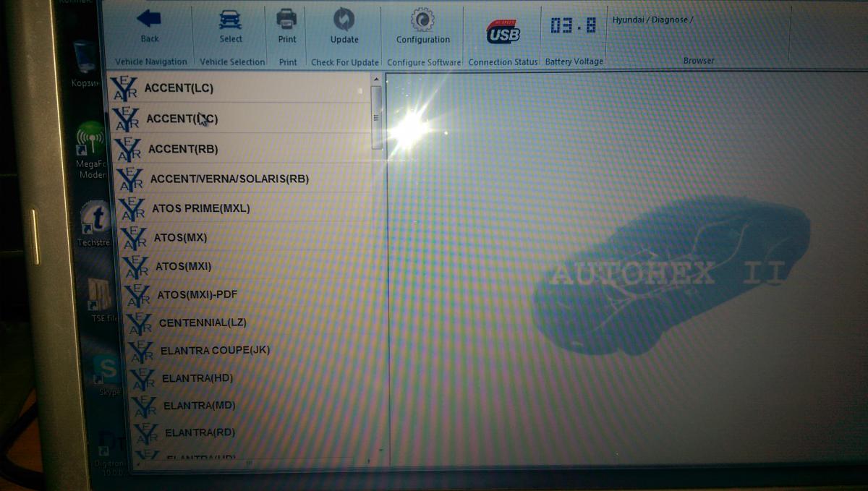Screen dimensions: 868x491
Task: Click year icon beside ACCENT(RB)
Action: pyautogui.click(x=127, y=149)
